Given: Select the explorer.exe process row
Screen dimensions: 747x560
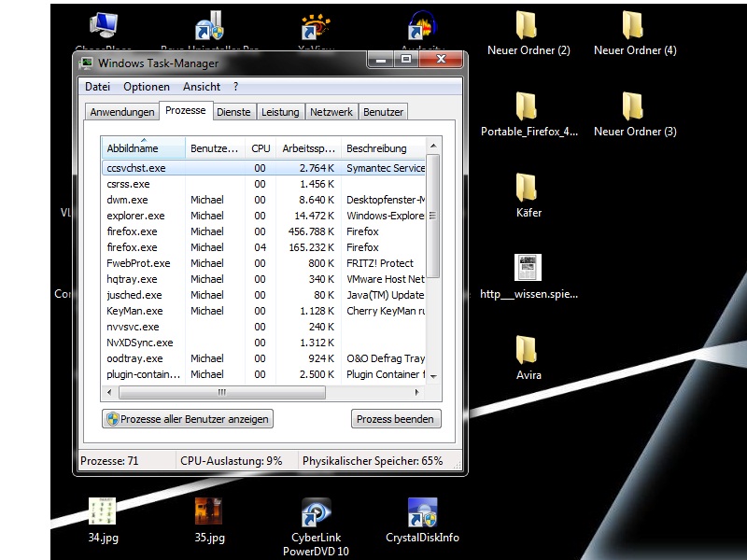Looking at the screenshot, I should [263, 216].
